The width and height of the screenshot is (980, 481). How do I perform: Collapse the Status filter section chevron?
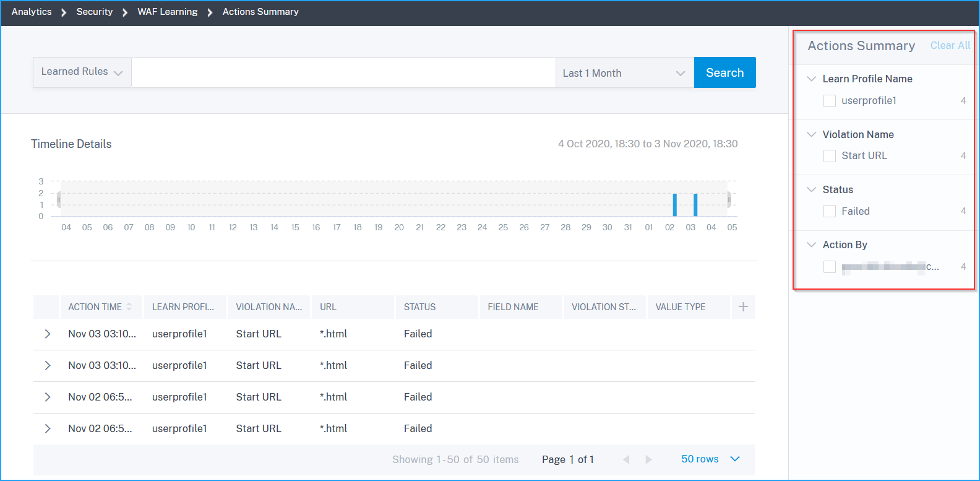point(812,189)
